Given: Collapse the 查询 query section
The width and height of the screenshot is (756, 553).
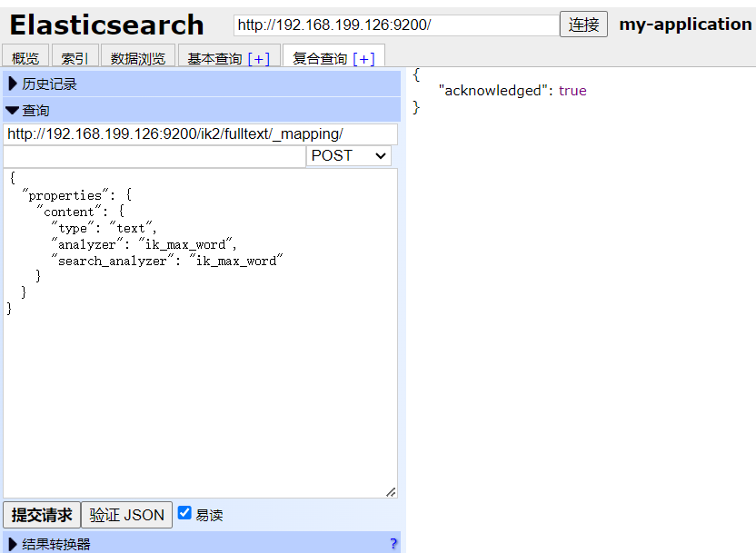Looking at the screenshot, I should pyautogui.click(x=202, y=110).
